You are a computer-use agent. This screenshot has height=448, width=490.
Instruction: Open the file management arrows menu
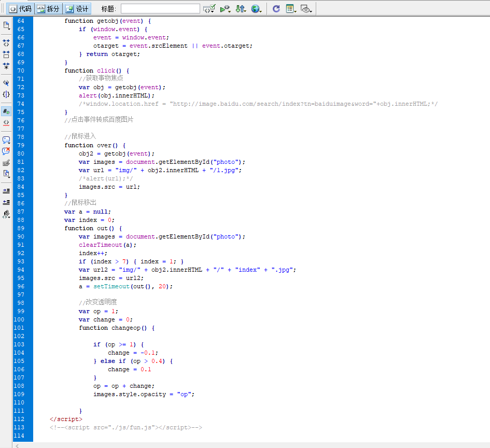[241, 9]
